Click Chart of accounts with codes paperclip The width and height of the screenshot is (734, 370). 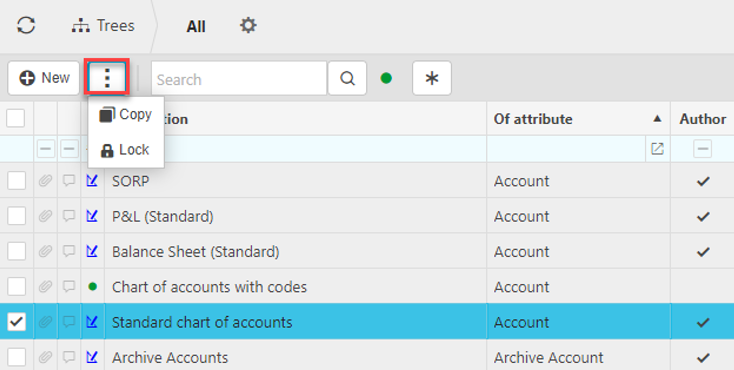point(45,287)
